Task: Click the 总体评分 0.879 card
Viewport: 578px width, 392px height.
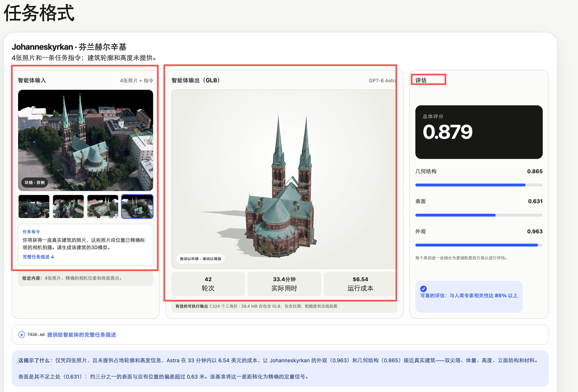Action: [479, 132]
